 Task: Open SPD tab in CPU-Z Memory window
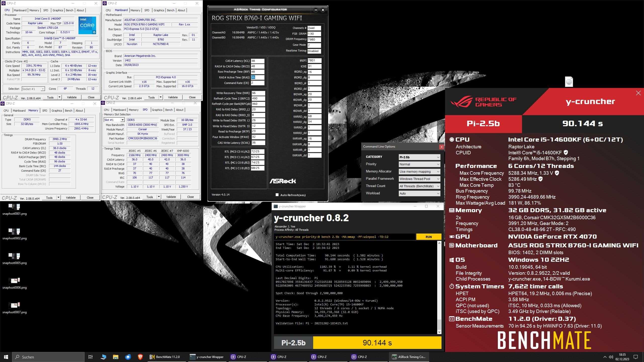pos(45,111)
